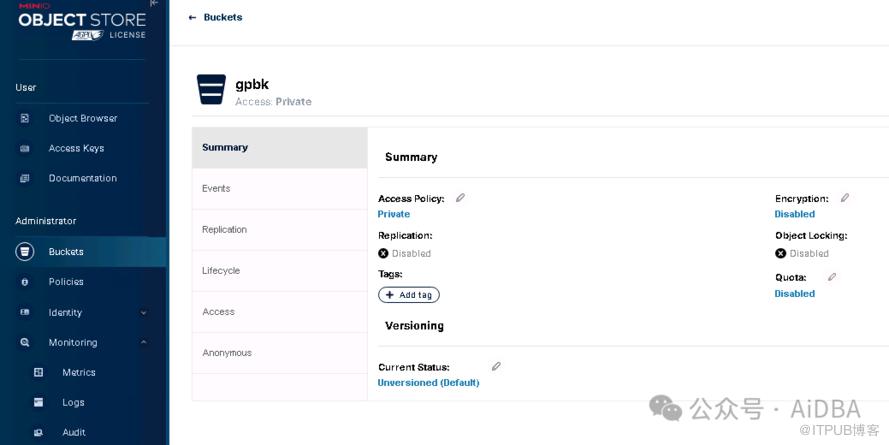This screenshot has height=445, width=889.
Task: Click the Access Keys sidebar icon
Action: 25,148
